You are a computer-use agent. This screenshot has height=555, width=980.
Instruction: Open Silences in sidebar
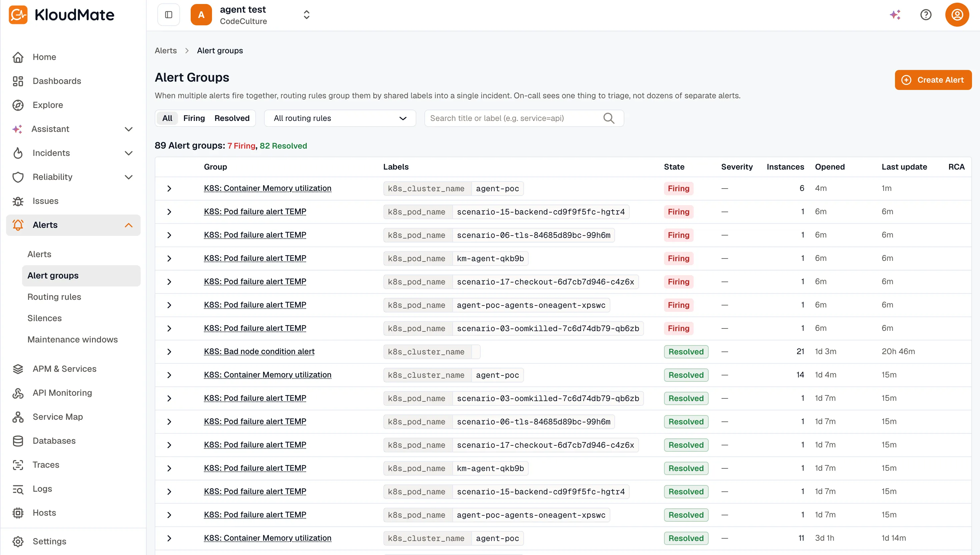[44, 318]
